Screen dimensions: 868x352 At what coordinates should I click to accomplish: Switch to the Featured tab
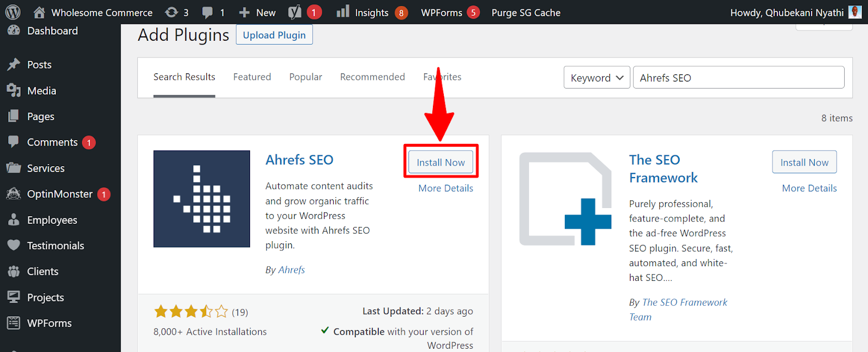point(252,77)
